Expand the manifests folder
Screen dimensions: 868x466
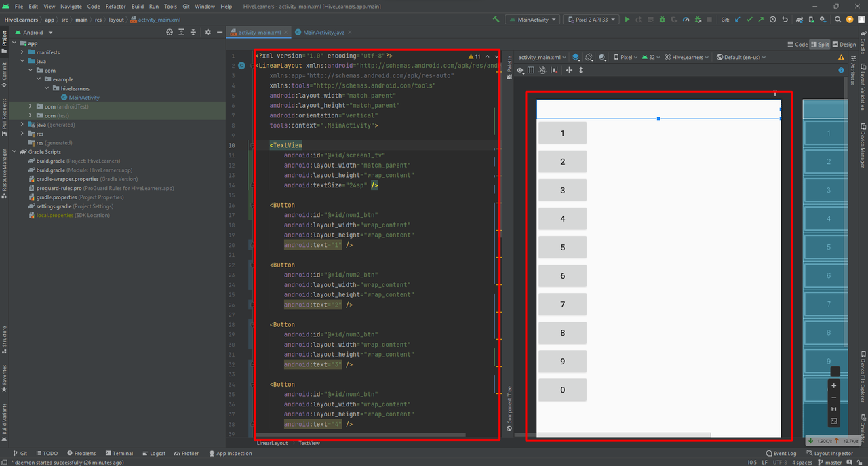pos(23,52)
